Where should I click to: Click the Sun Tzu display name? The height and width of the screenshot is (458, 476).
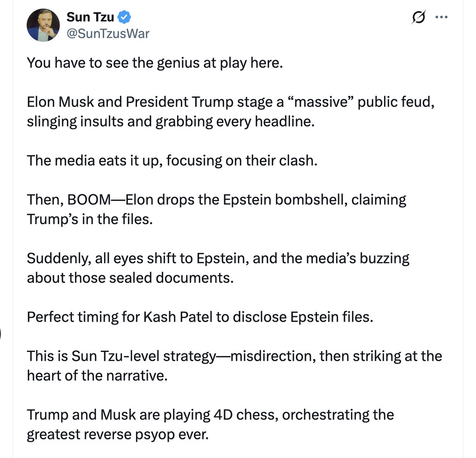(x=90, y=18)
